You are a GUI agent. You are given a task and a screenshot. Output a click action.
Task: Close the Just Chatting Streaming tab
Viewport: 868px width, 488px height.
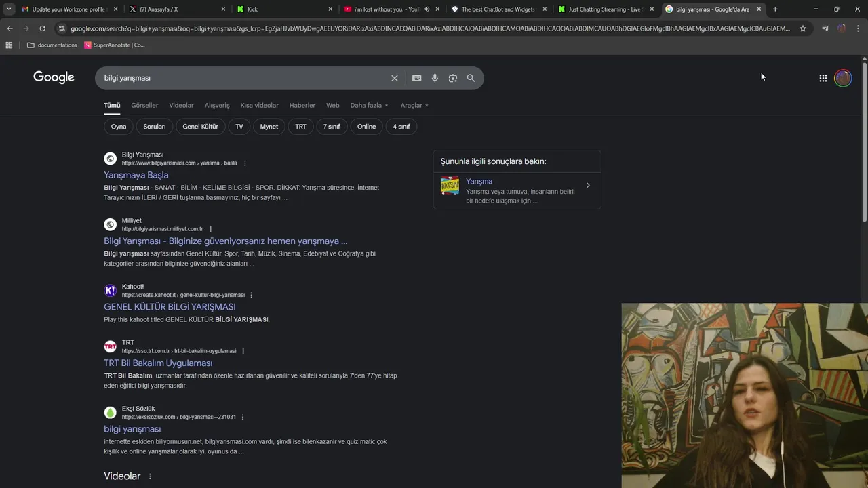click(652, 9)
